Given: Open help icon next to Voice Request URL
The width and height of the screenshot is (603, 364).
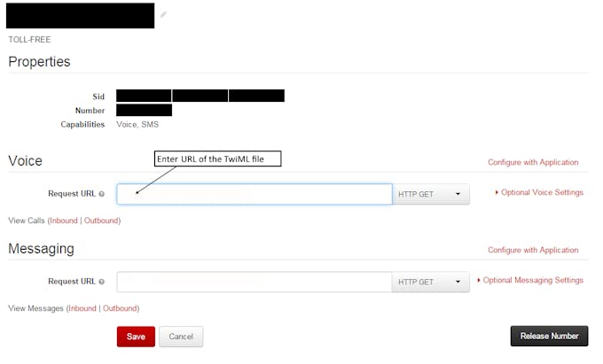Looking at the screenshot, I should click(x=101, y=194).
